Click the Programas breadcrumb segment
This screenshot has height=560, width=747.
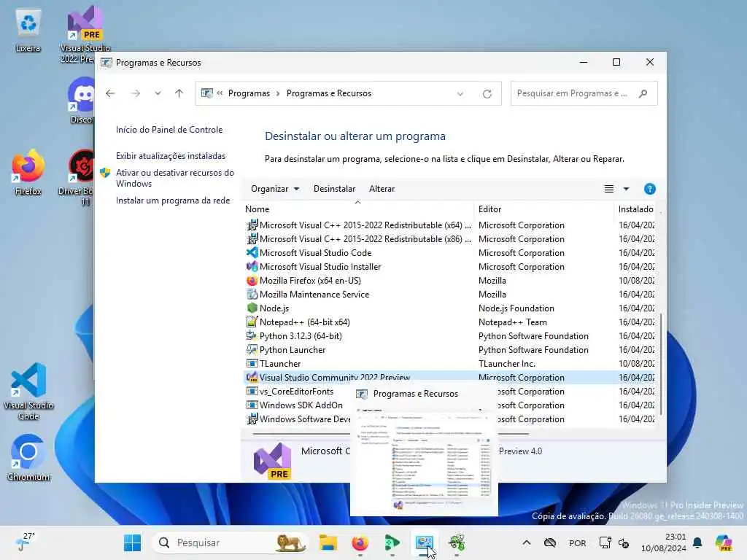pos(249,93)
